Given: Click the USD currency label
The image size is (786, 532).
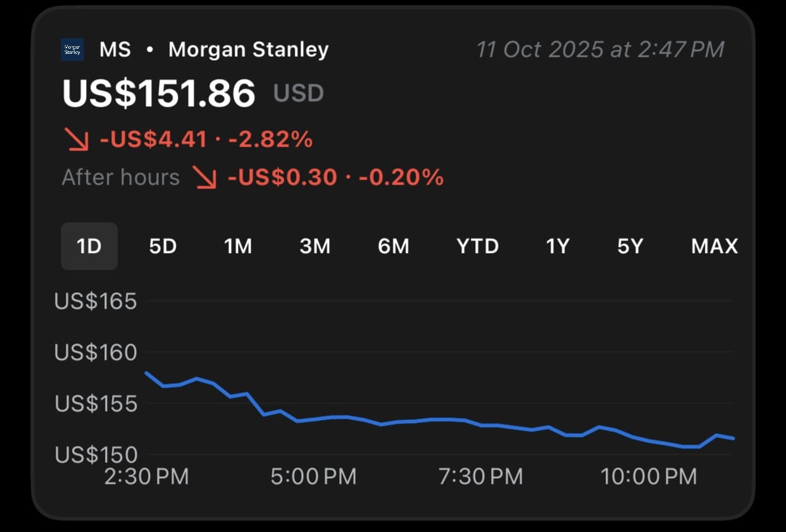Looking at the screenshot, I should [299, 94].
